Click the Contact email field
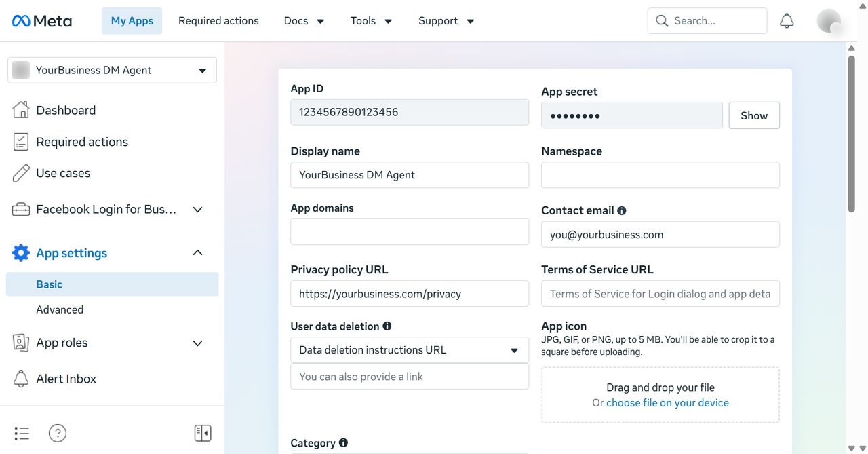868x454 pixels. click(x=660, y=235)
